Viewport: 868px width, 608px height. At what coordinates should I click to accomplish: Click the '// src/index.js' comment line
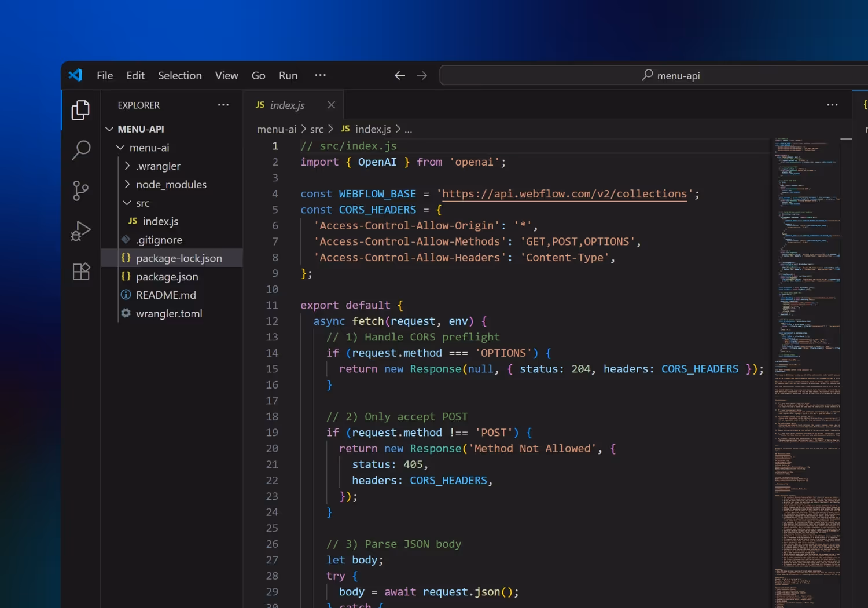348,146
